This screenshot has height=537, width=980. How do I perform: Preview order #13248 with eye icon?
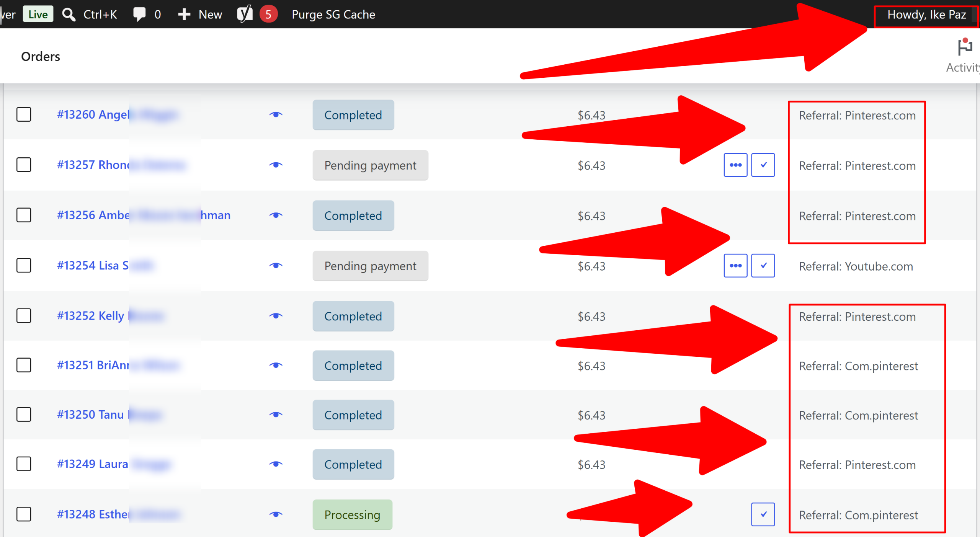click(x=276, y=514)
